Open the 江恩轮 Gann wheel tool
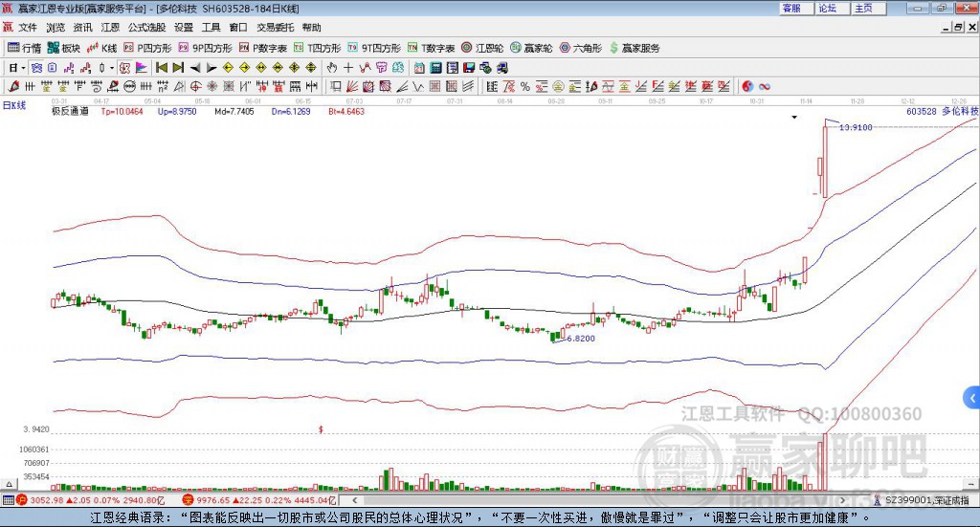 482,48
